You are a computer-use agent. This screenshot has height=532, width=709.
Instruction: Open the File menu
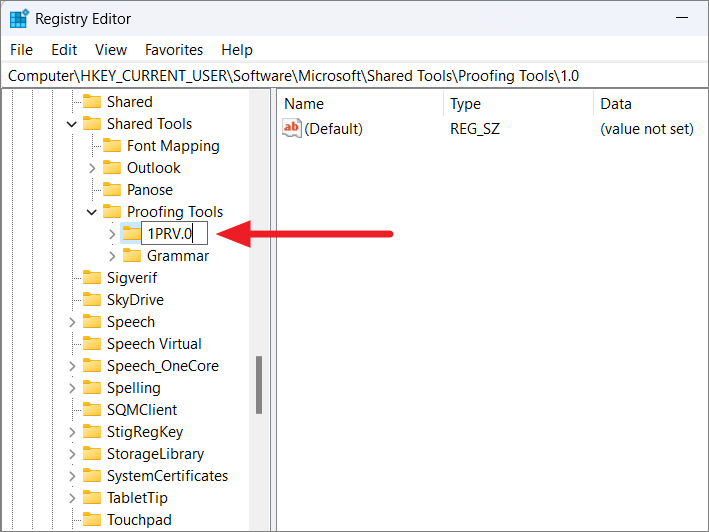click(x=21, y=50)
